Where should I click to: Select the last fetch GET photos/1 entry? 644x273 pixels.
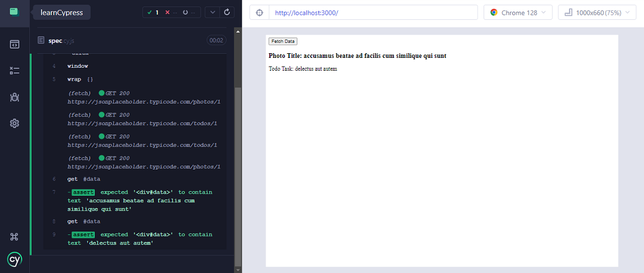click(135, 163)
